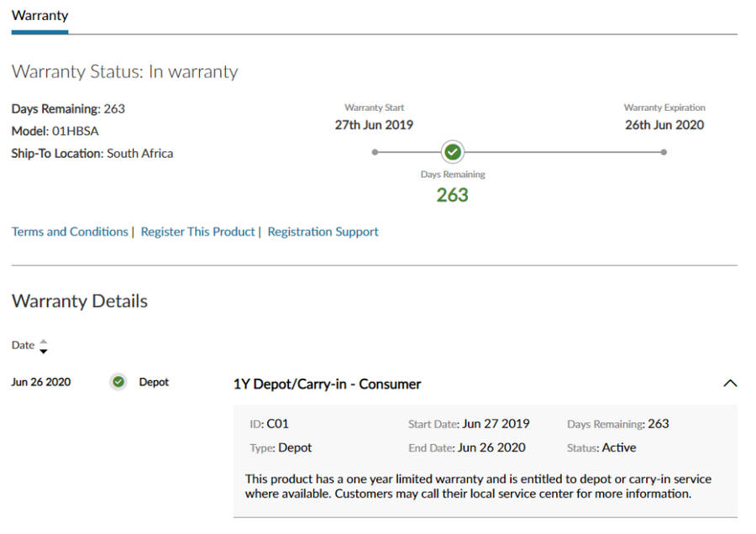Click the 26th Jun 2020 expiration date
This screenshot has width=756, height=534.
[x=664, y=125]
